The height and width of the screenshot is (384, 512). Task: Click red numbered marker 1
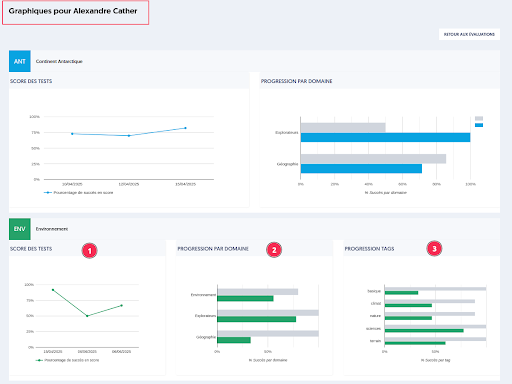coord(89,251)
